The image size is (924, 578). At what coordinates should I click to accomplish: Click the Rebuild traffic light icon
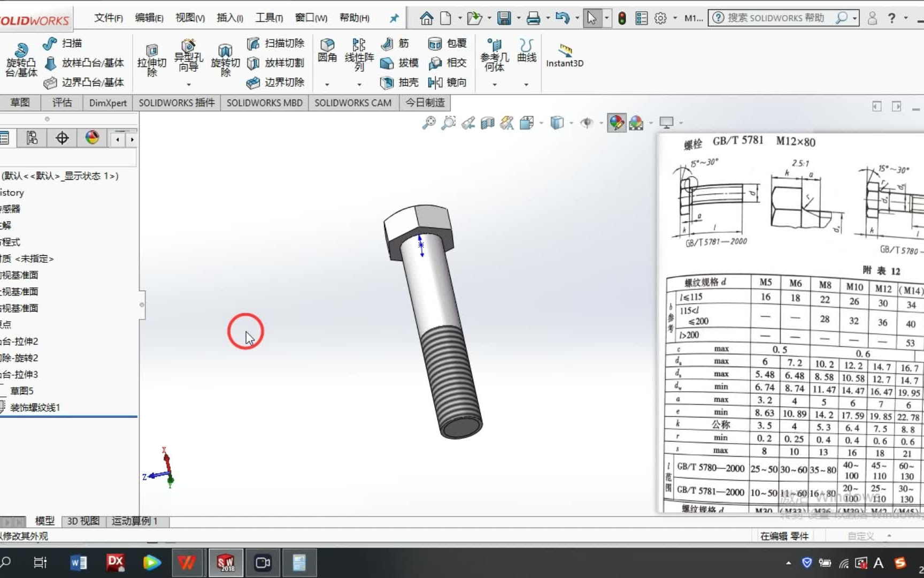pyautogui.click(x=622, y=18)
